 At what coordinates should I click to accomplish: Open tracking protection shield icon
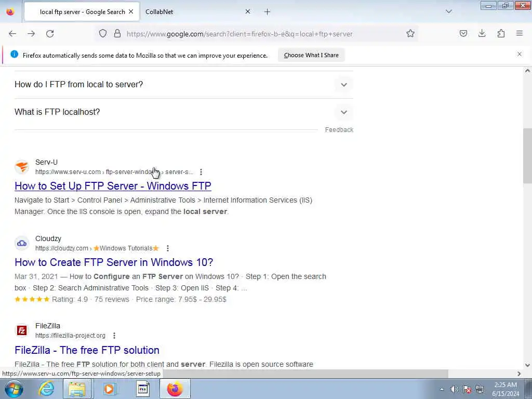[x=103, y=34]
